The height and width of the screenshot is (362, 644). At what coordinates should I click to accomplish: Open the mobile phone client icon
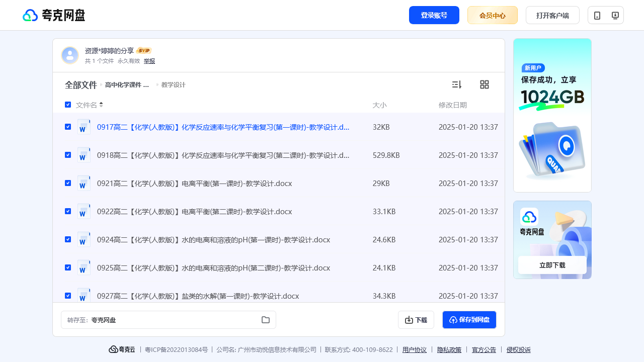(x=597, y=15)
